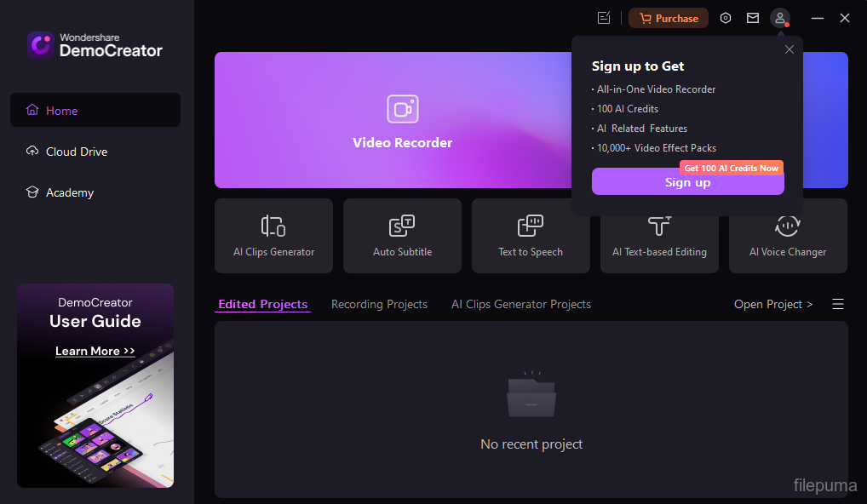Open the AI Clips Generator Projects tab
This screenshot has width=867, height=504.
click(x=521, y=304)
